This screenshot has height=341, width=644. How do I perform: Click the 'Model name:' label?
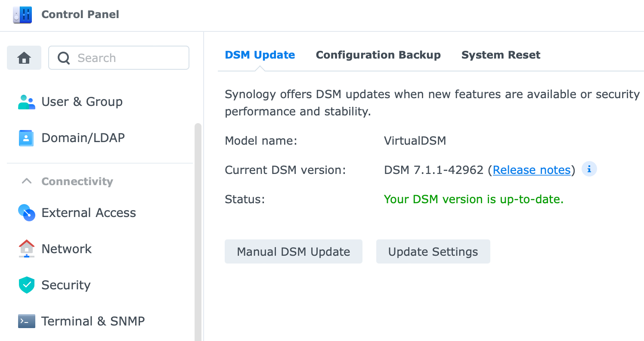(x=261, y=141)
